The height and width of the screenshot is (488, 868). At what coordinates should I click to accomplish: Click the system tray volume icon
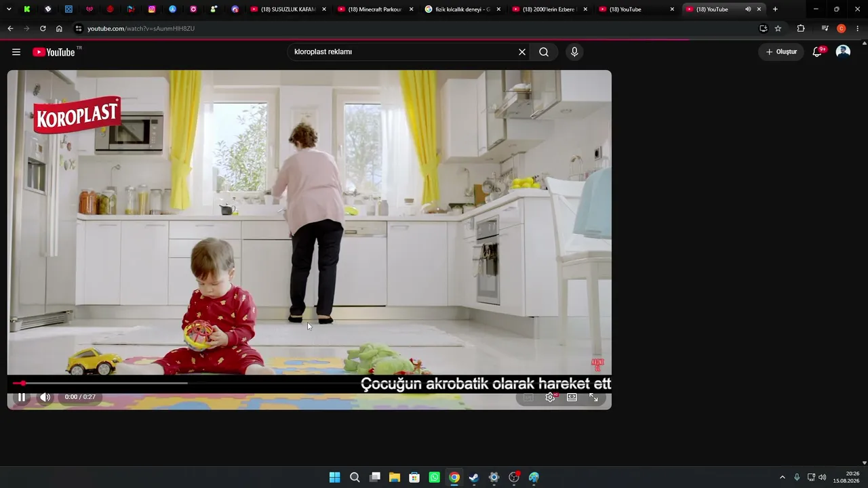point(823,477)
